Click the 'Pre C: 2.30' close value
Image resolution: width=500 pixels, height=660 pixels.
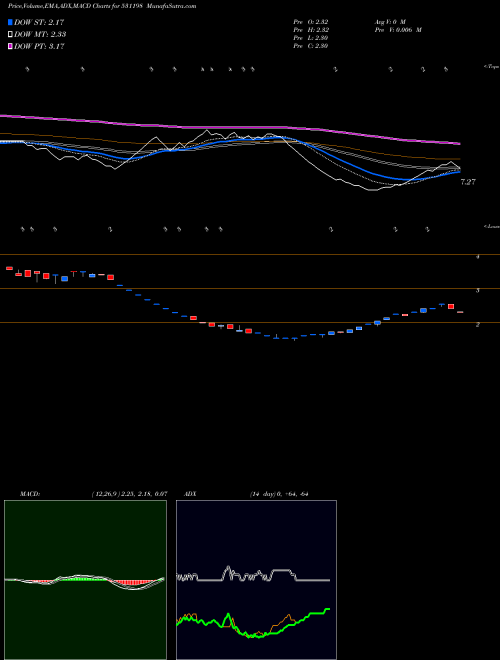coord(311,46)
